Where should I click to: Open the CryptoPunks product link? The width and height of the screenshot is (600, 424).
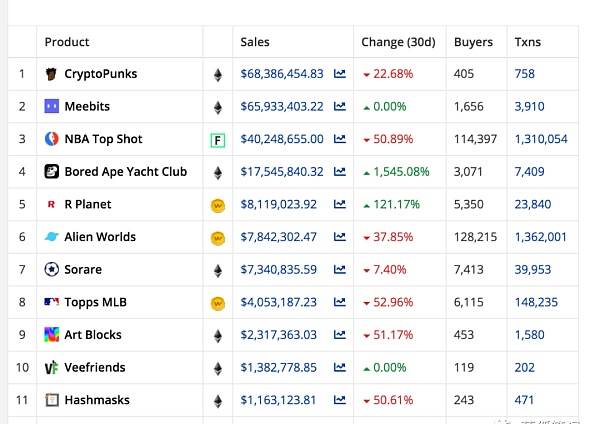point(101,73)
